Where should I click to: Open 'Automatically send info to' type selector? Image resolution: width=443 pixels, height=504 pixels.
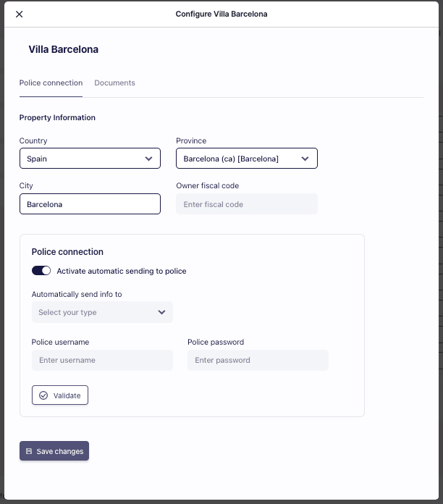tap(102, 313)
